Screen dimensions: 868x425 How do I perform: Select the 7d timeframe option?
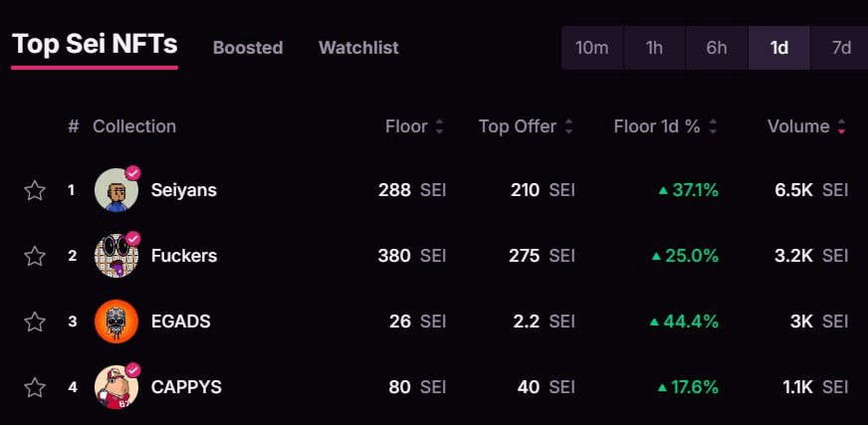(x=841, y=48)
